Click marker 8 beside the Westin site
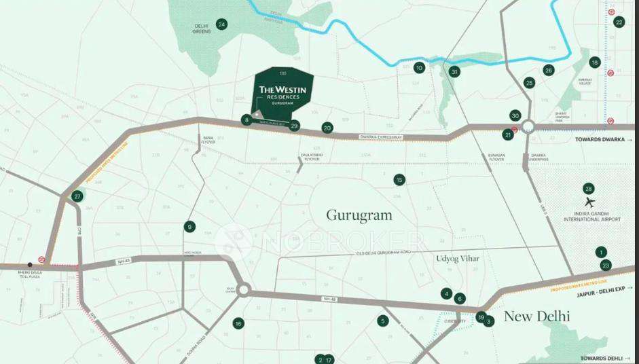 (247, 120)
